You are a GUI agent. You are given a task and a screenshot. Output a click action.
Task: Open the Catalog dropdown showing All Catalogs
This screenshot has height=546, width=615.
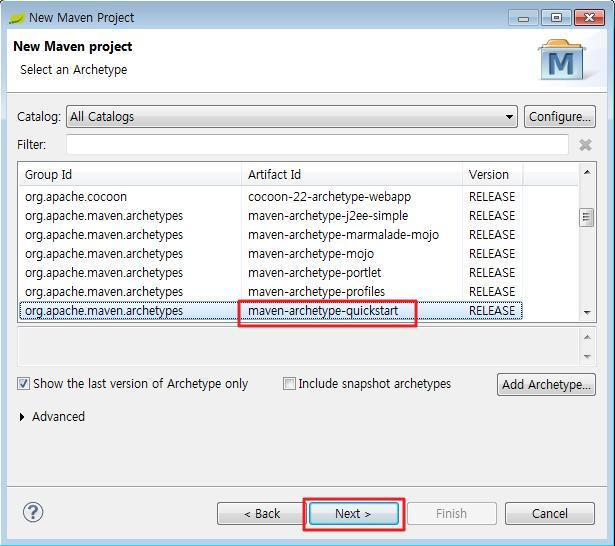point(292,116)
